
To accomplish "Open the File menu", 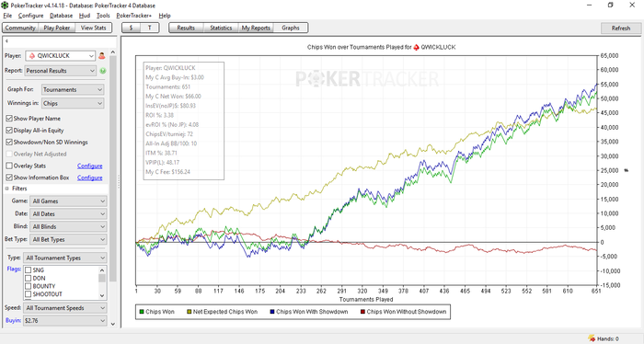I will tap(7, 16).
